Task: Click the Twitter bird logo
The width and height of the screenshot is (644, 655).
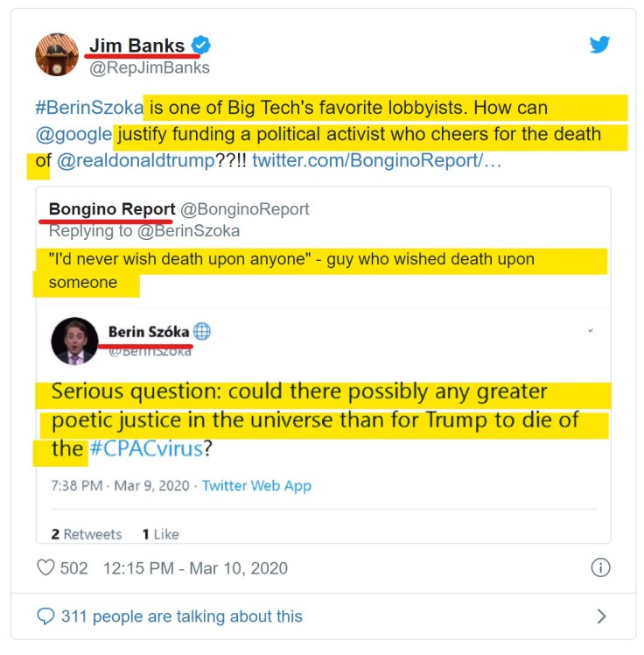Action: coord(599,45)
